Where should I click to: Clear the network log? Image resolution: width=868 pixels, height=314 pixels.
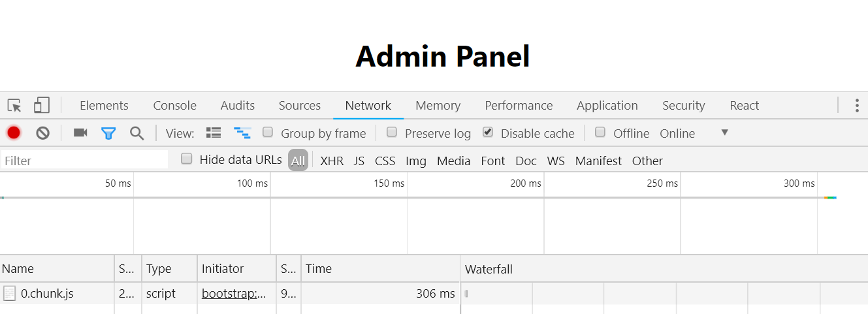pyautogui.click(x=43, y=133)
